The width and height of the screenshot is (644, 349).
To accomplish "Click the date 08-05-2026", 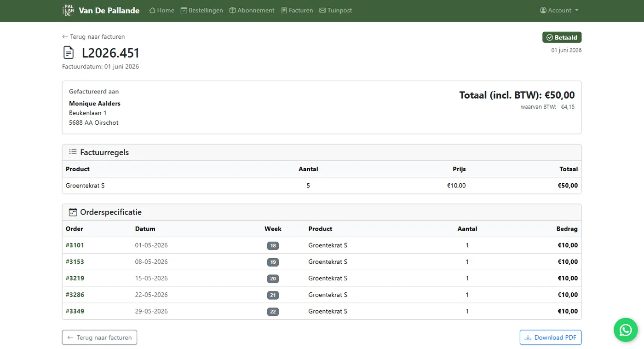I will click(x=151, y=262).
